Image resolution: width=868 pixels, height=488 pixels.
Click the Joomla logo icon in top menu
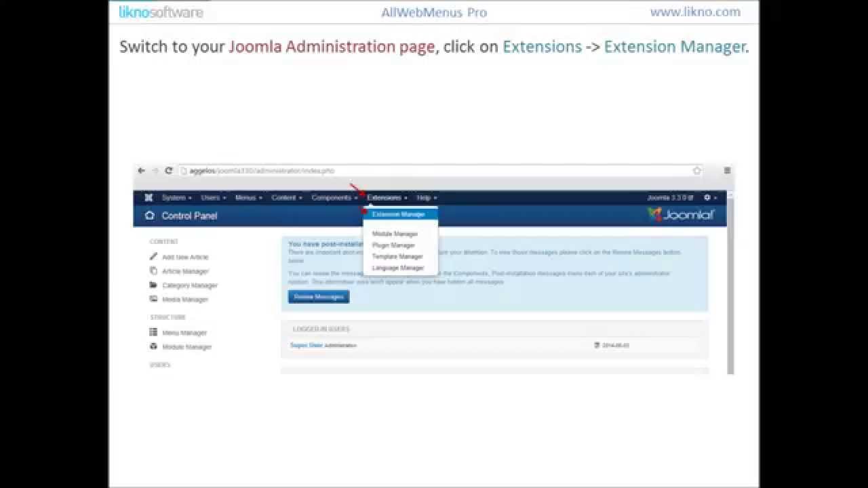tap(149, 198)
